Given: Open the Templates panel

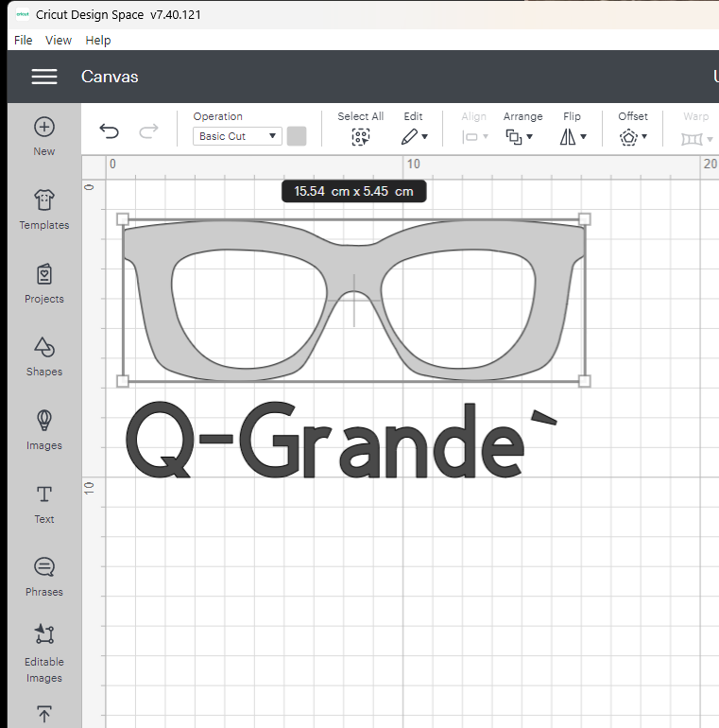Looking at the screenshot, I should (43, 209).
